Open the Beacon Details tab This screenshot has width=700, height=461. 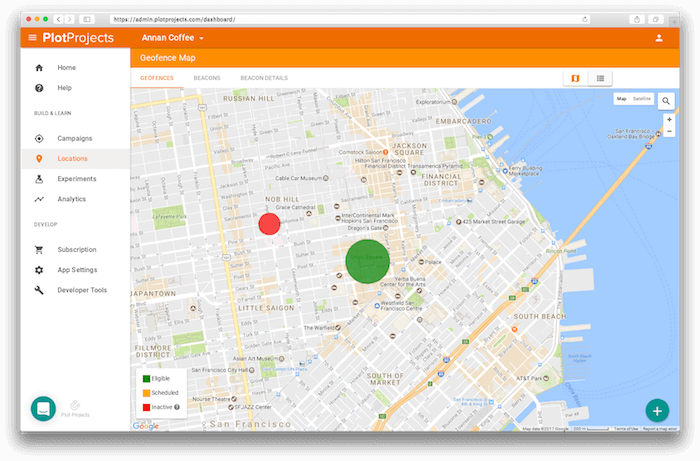click(264, 78)
